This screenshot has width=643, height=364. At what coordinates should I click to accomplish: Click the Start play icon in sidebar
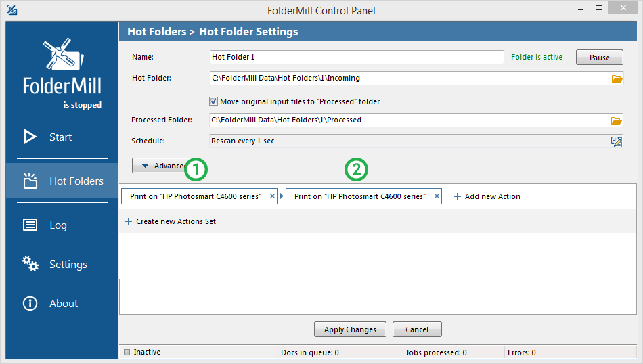30,137
